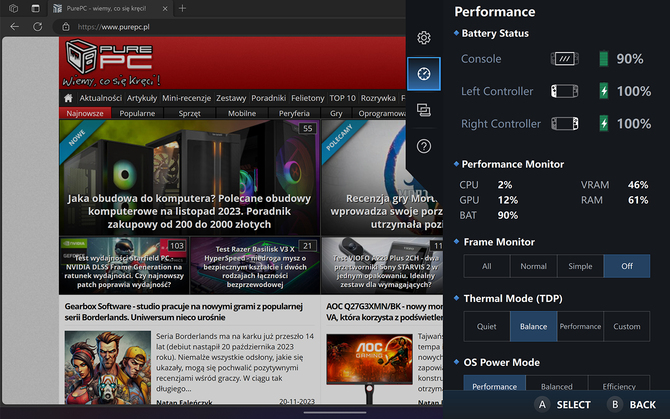Open the Rozrywka menu item

tap(378, 98)
